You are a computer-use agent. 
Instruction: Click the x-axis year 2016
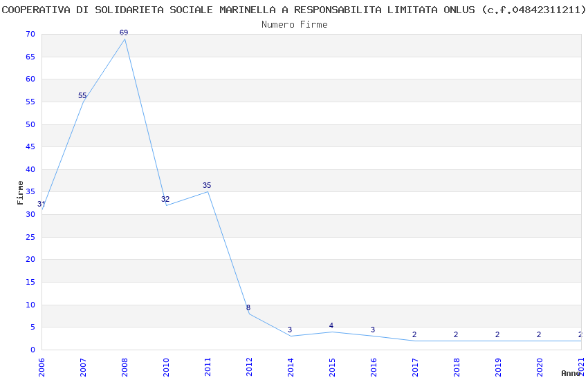point(374,367)
